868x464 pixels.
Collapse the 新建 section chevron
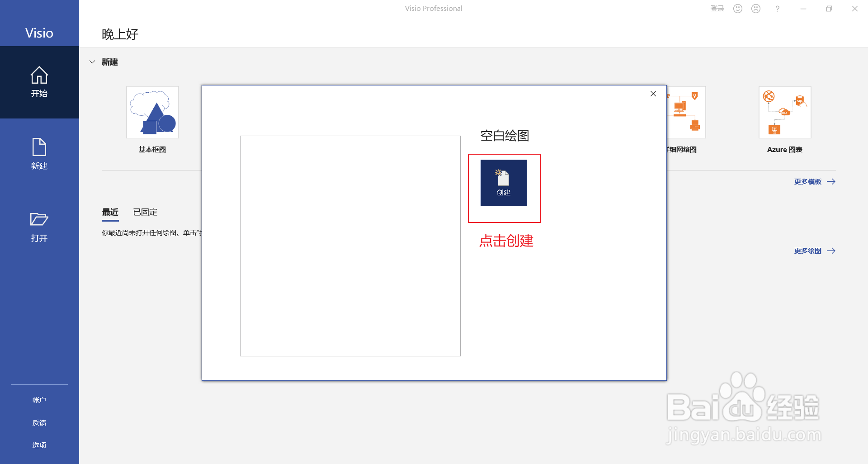point(92,62)
